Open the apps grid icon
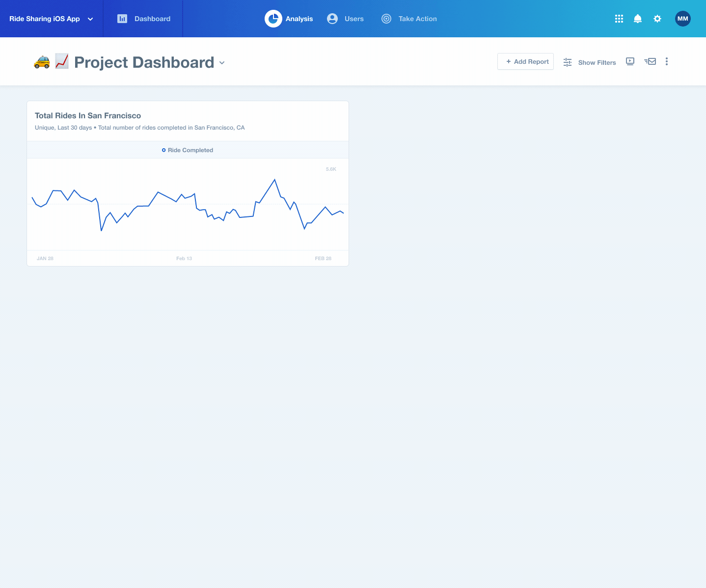Screen dimensions: 706x588 pyautogui.click(x=619, y=19)
